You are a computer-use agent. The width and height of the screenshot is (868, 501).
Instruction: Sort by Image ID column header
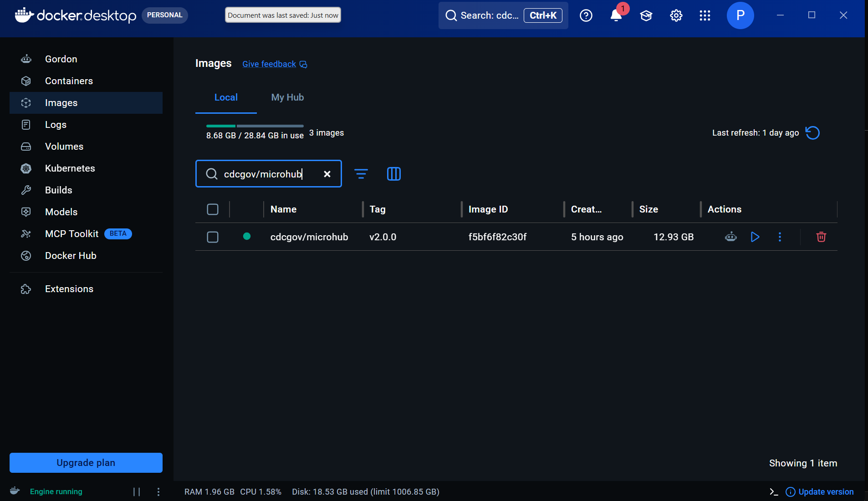pos(488,209)
